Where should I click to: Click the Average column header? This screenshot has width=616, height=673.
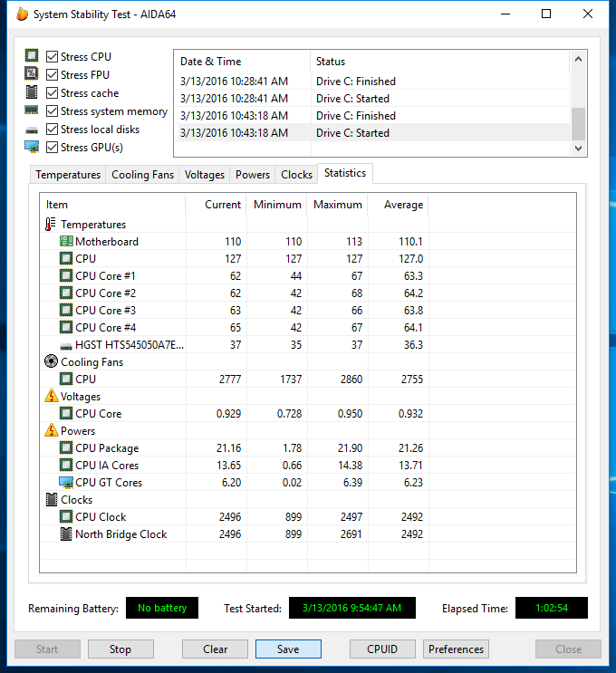(399, 205)
